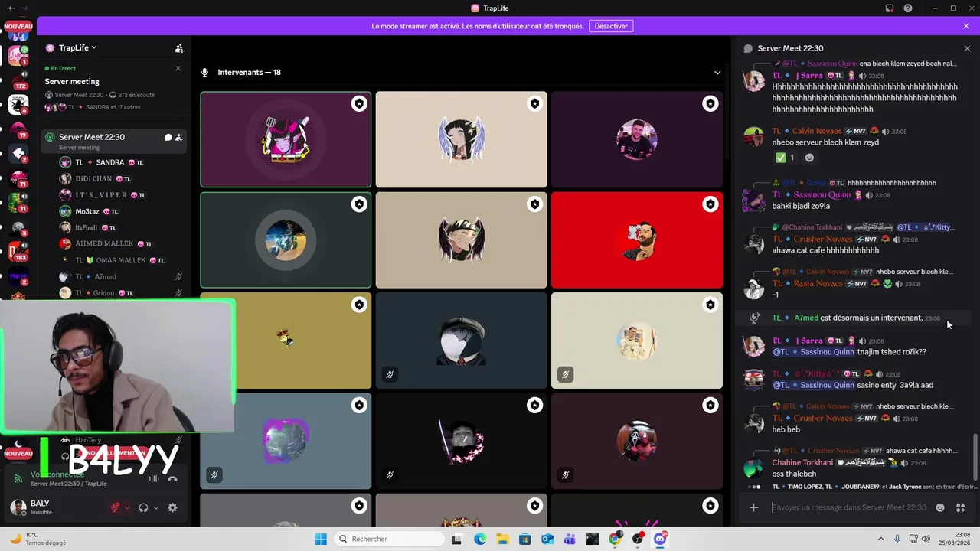
Task: Focus the Envoyer un message input field
Action: (850, 507)
